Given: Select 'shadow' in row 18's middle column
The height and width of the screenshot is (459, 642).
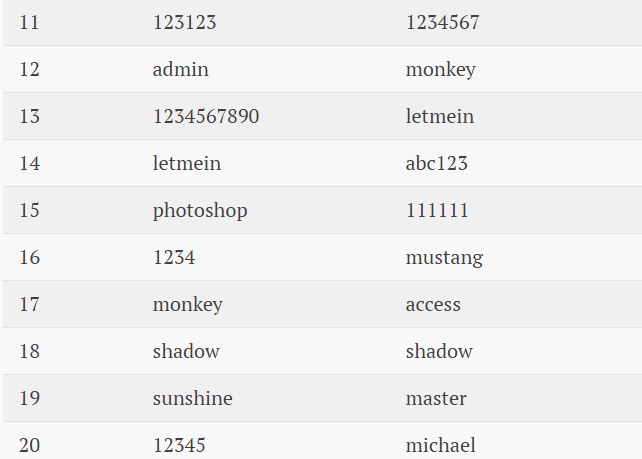Looking at the screenshot, I should click(x=186, y=351).
